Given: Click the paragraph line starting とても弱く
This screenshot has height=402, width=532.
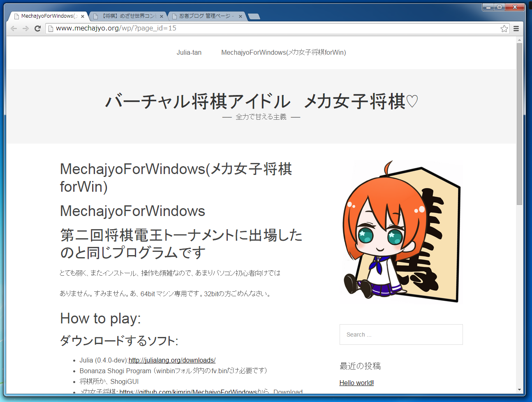Looking at the screenshot, I should 170,273.
